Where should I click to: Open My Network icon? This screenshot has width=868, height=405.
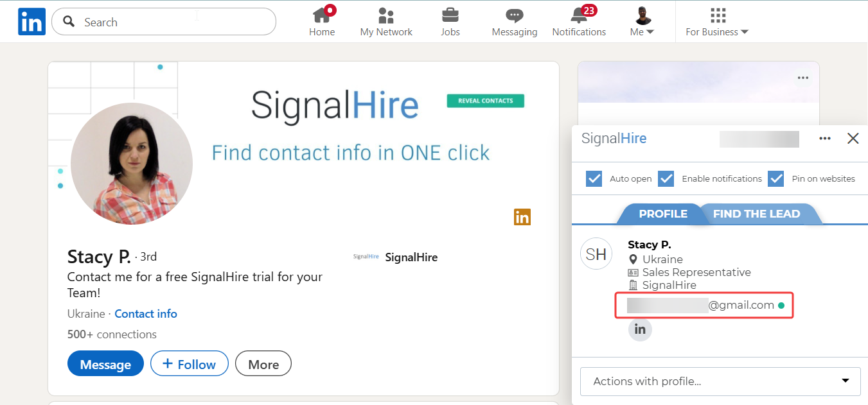click(386, 15)
